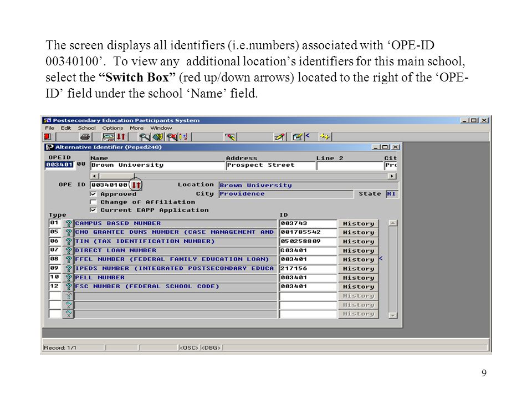Click the OPE ID field showing 00340100

click(109, 185)
